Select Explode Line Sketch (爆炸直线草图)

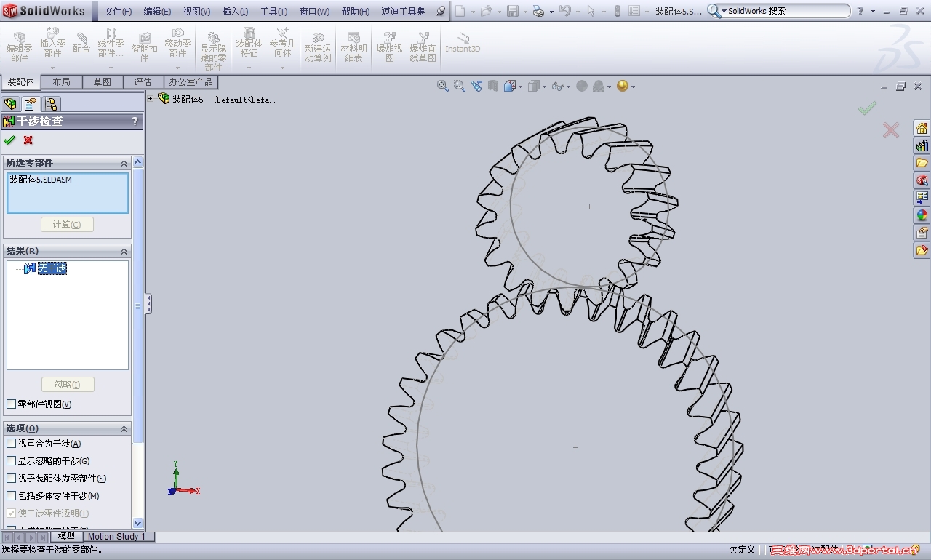click(423, 46)
